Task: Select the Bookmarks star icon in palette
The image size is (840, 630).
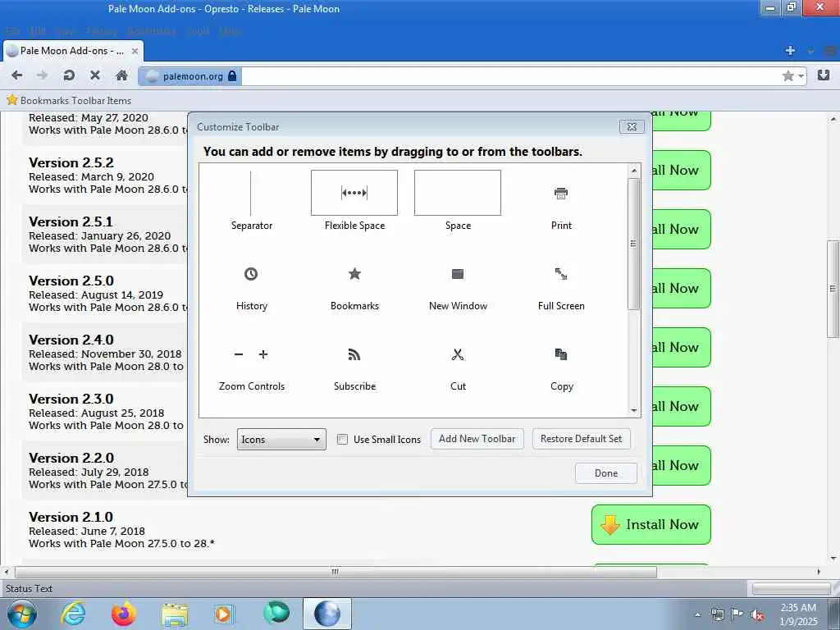Action: coord(354,274)
